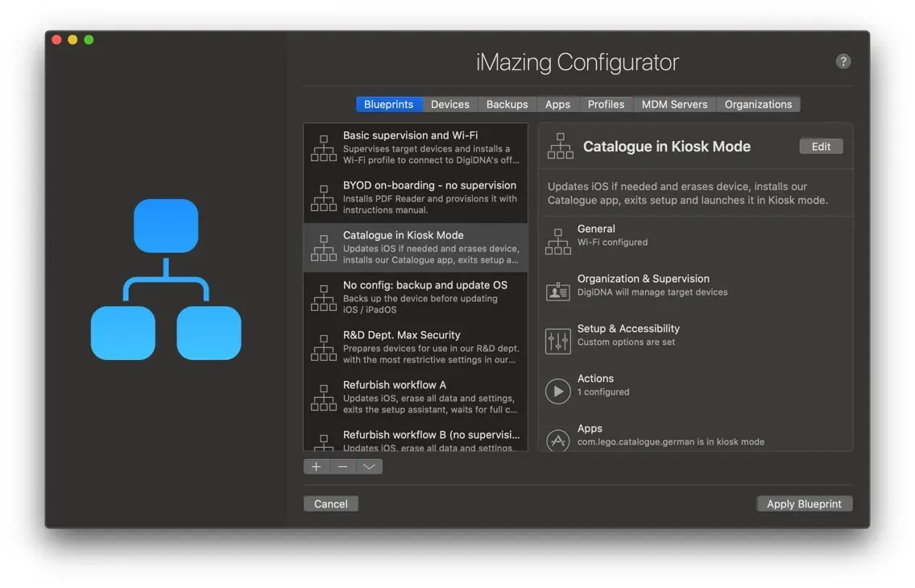This screenshot has height=588, width=915.
Task: Open the MDM Servers tab
Action: coord(674,104)
